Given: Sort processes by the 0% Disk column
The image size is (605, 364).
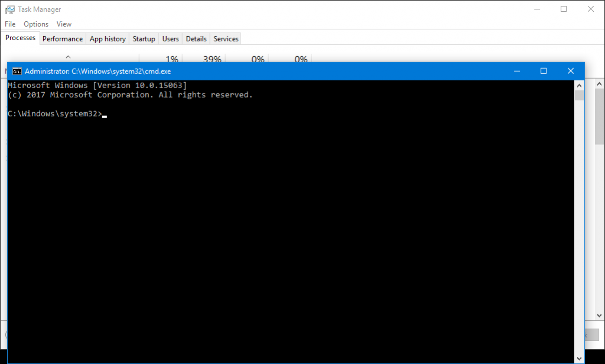Looking at the screenshot, I should pyautogui.click(x=258, y=58).
